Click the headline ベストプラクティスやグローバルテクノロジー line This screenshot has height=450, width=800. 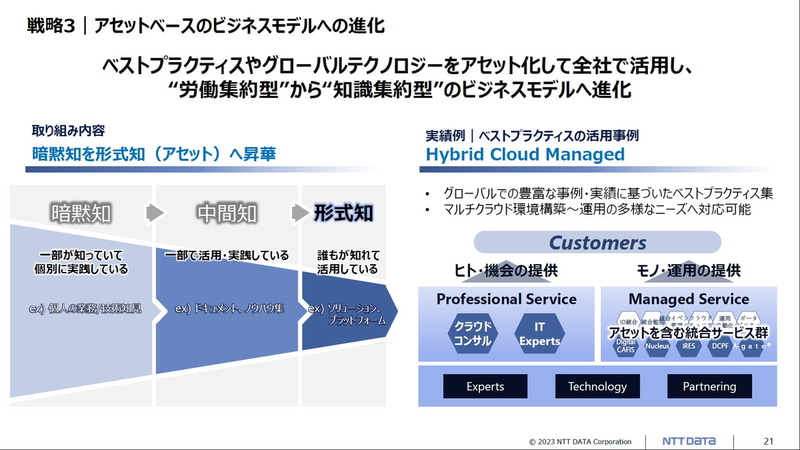398,66
